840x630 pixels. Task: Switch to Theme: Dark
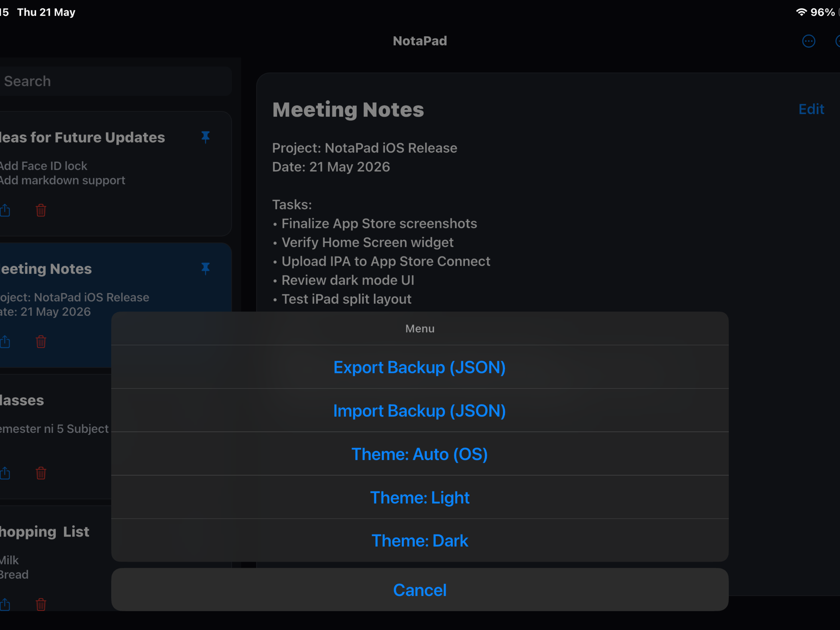point(420,540)
